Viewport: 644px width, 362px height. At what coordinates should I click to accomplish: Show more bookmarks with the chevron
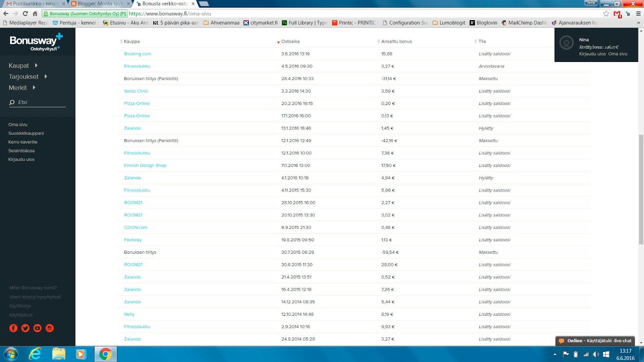pos(638,23)
